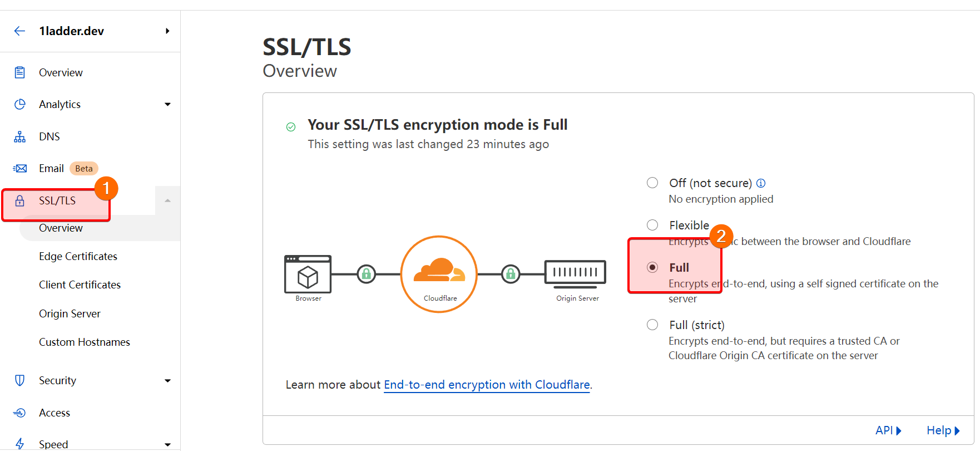Click the DNS network icon
The width and height of the screenshot is (980, 451).
pyautogui.click(x=19, y=136)
